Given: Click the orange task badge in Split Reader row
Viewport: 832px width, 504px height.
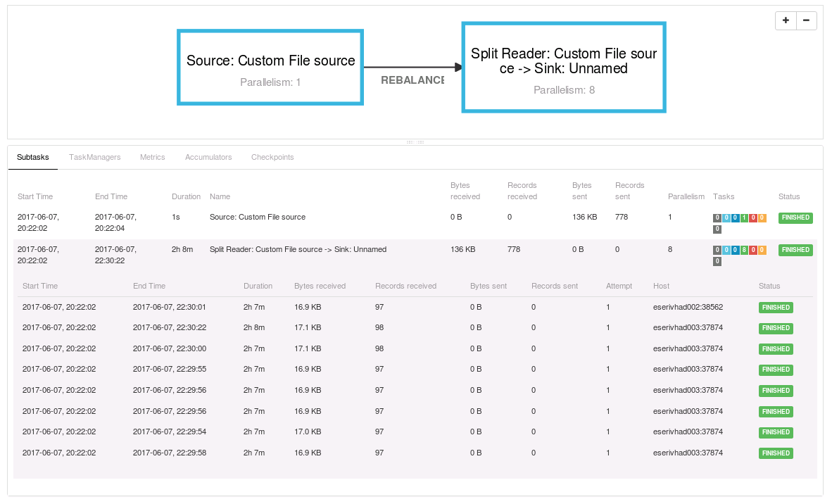Looking at the screenshot, I should [x=762, y=251].
